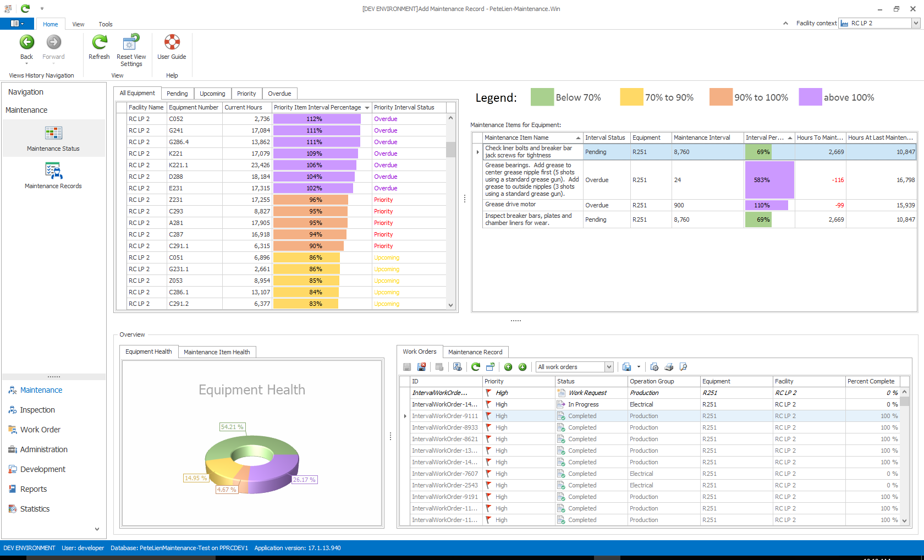Click green refresh icon in work orders toolbar
924x560 pixels.
pos(476,367)
